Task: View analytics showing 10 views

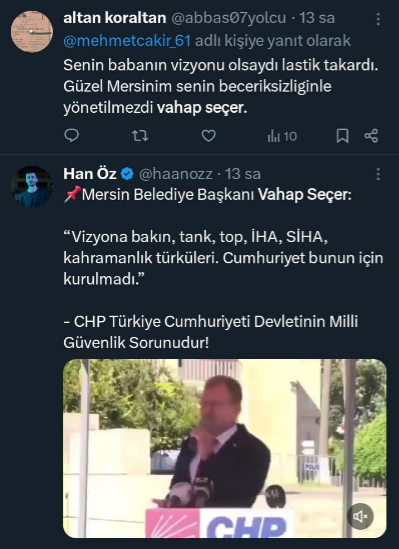Action: point(282,136)
